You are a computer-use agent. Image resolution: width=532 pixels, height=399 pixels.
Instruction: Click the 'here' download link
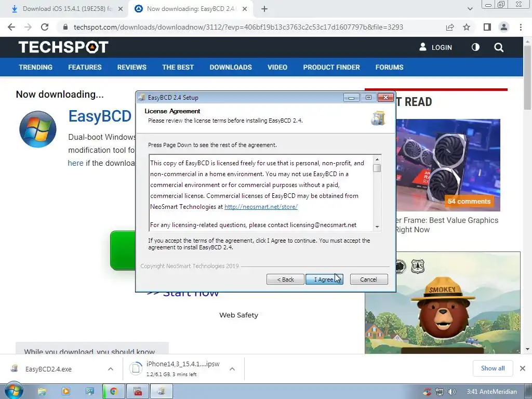pos(75,163)
